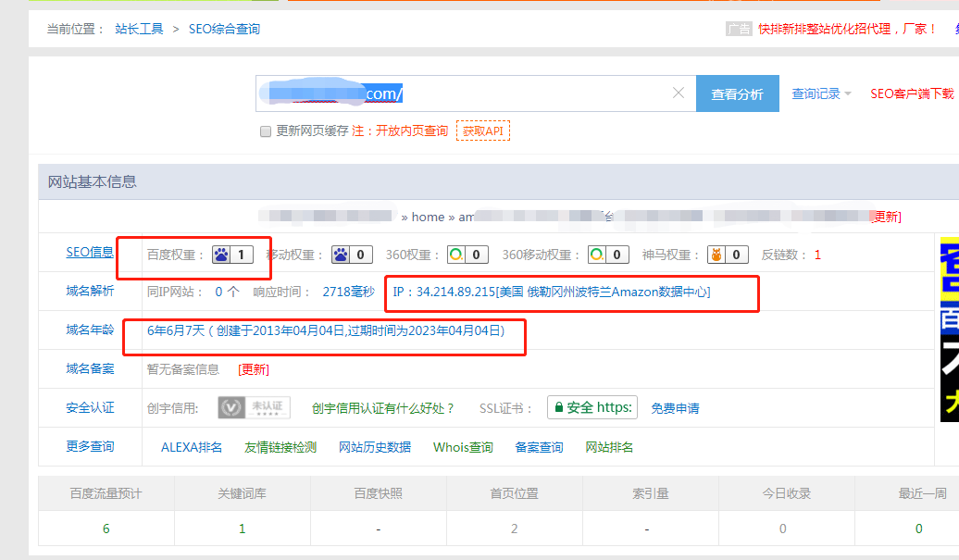This screenshot has width=959, height=560.
Task: Open the 网站历史数据 link
Action: click(x=375, y=448)
